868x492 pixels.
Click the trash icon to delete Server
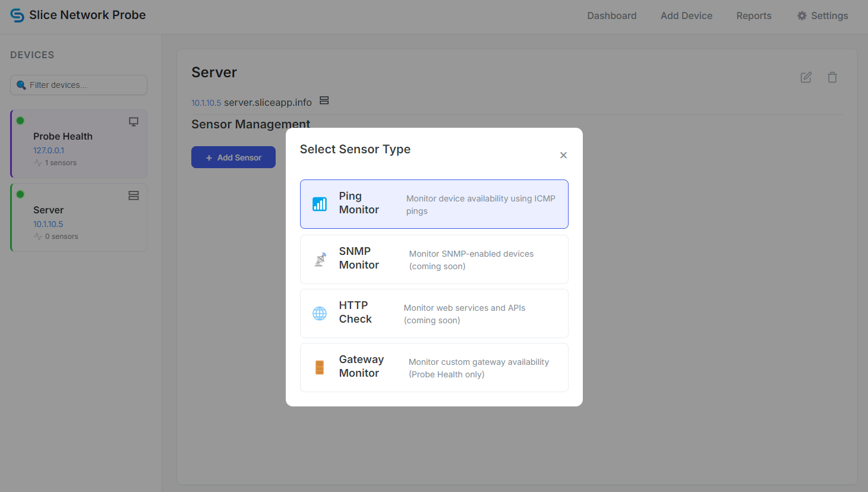point(832,77)
